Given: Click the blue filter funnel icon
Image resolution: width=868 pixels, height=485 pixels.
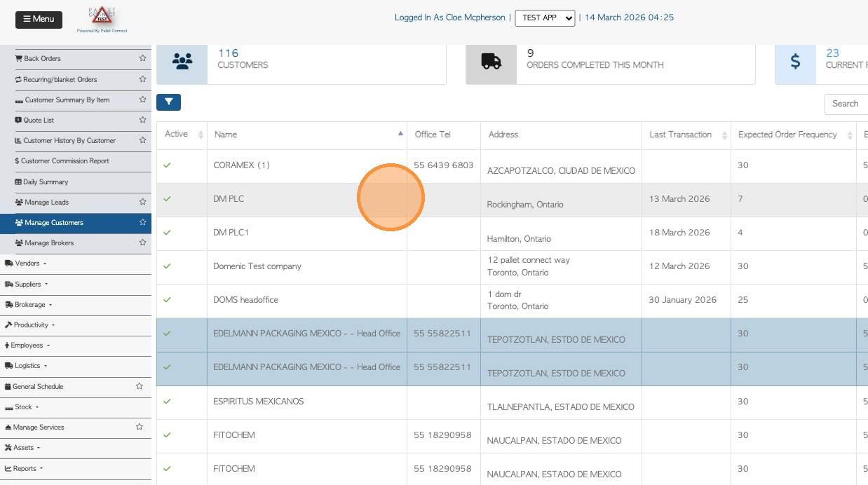Looking at the screenshot, I should (168, 102).
